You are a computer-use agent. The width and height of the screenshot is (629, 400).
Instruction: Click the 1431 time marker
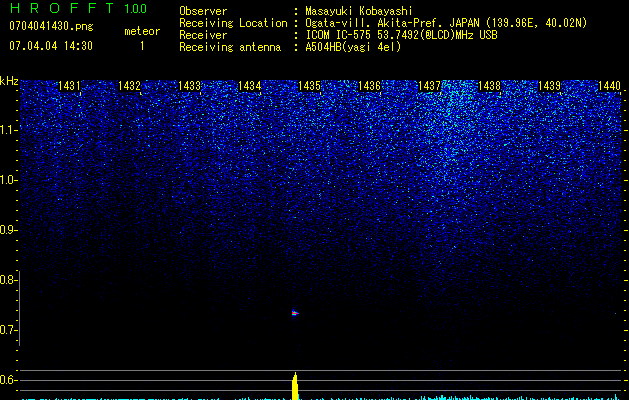coord(69,86)
